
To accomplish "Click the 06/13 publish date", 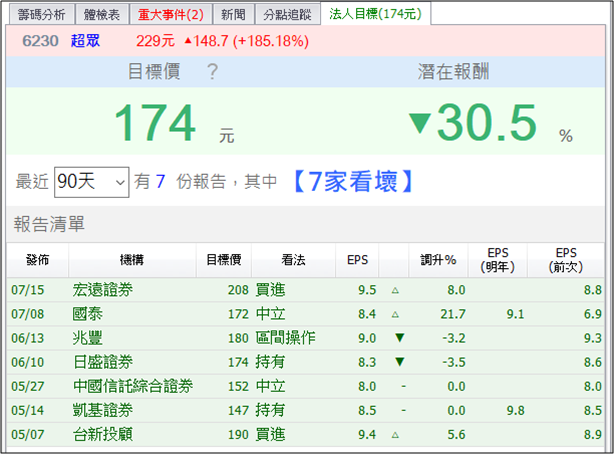I will [27, 338].
